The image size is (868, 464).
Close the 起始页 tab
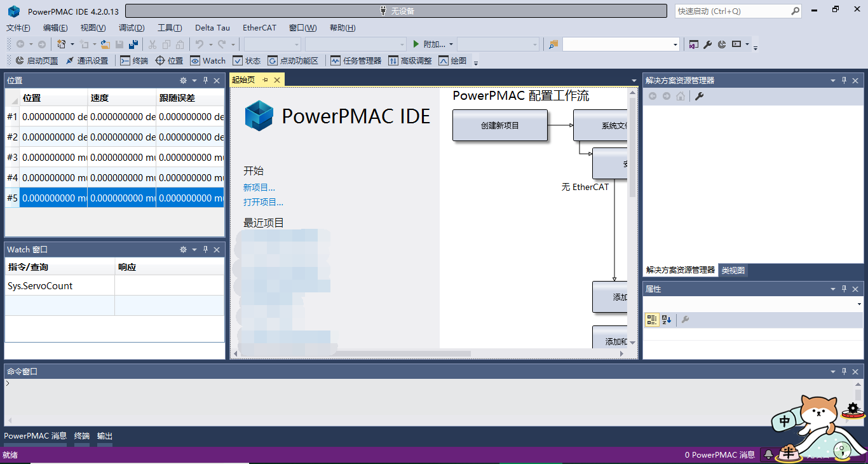[x=278, y=80]
